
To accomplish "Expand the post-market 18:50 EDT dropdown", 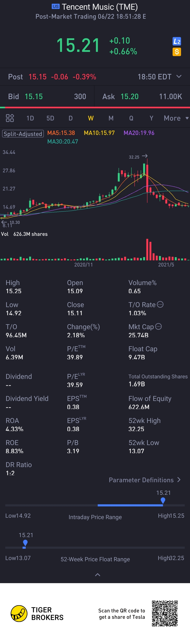I will (179, 76).
